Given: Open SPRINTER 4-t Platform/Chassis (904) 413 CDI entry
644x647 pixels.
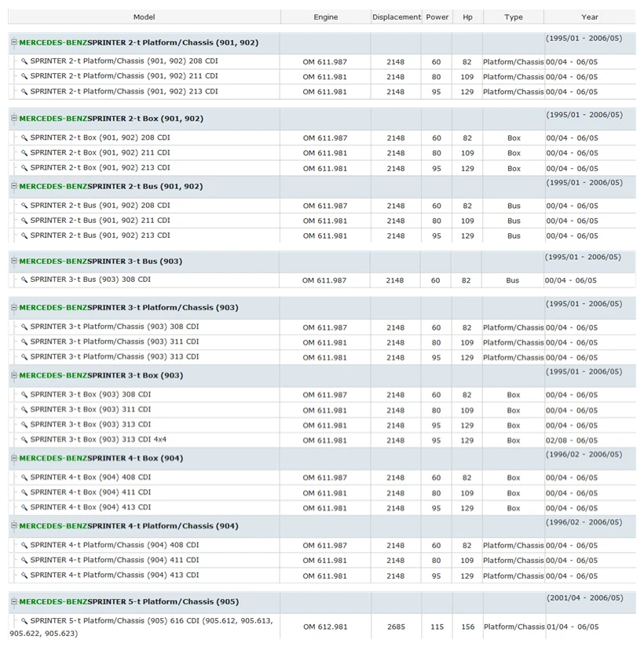Looking at the screenshot, I should 115,576.
